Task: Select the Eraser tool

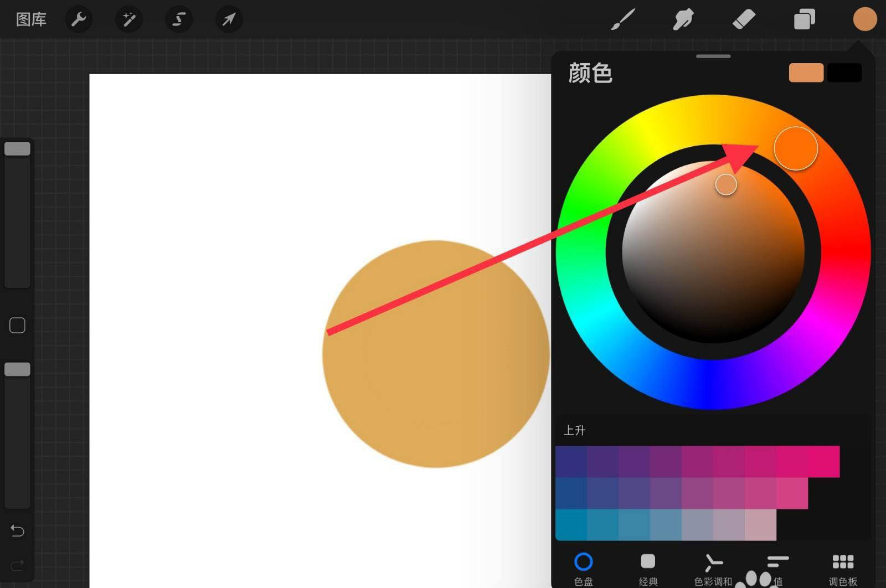Action: pyautogui.click(x=744, y=19)
